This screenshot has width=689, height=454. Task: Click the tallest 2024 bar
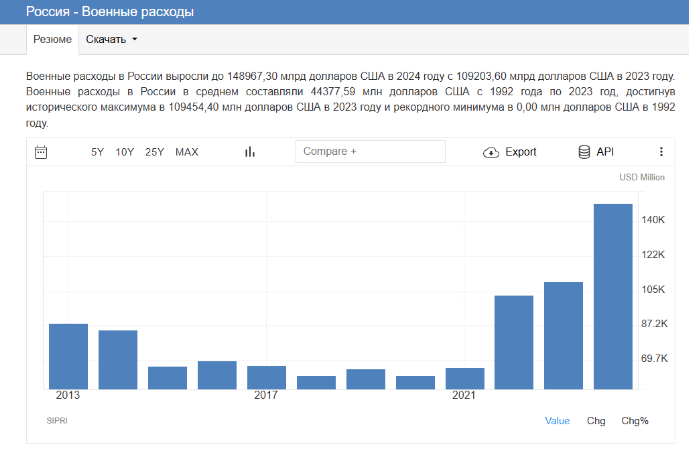[613, 296]
